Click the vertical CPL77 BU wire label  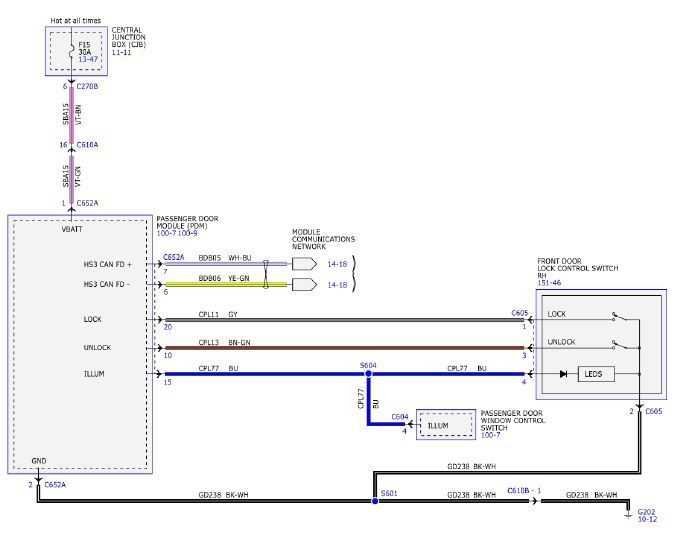pos(368,399)
